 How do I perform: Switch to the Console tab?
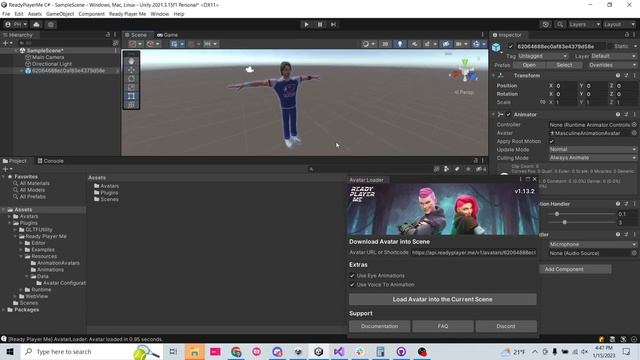coord(51,161)
